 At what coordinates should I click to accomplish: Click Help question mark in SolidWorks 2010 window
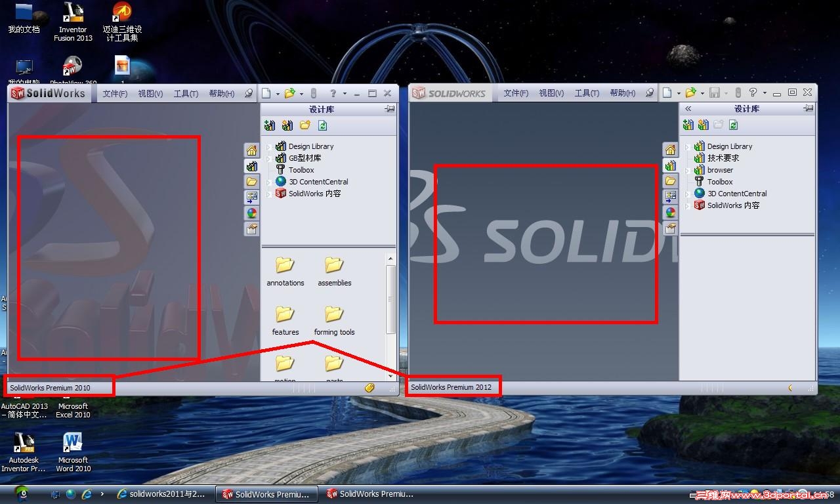click(x=333, y=93)
